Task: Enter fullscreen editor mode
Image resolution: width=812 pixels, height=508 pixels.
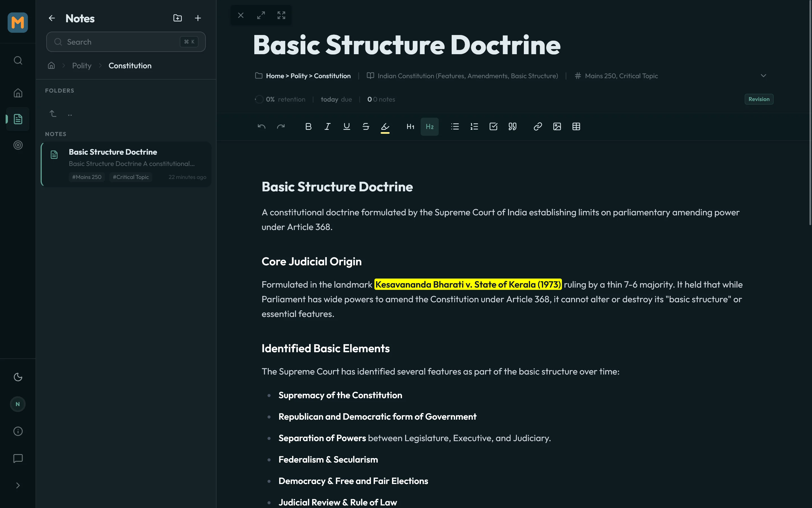Action: coord(281,15)
